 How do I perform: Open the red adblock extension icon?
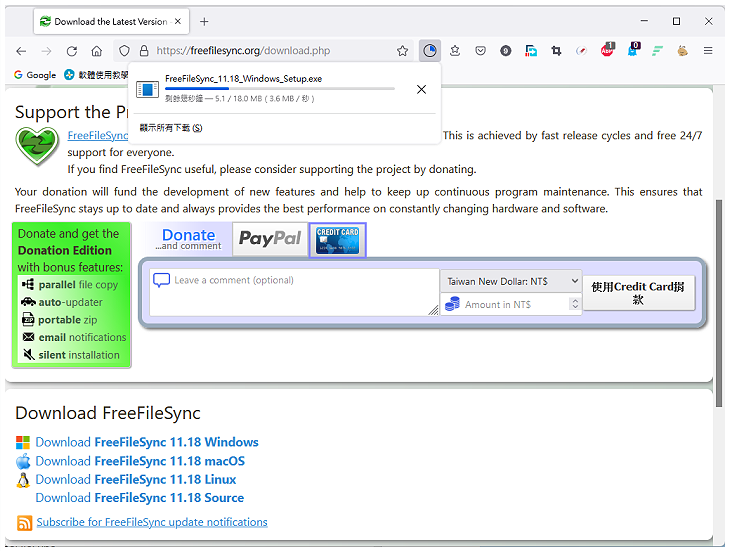pos(608,50)
